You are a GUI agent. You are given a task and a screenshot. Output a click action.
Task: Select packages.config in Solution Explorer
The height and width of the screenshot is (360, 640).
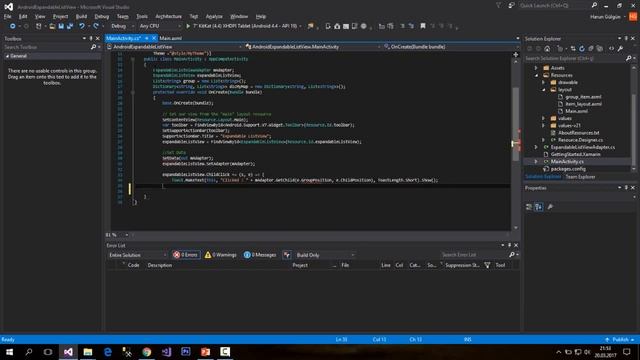point(568,169)
